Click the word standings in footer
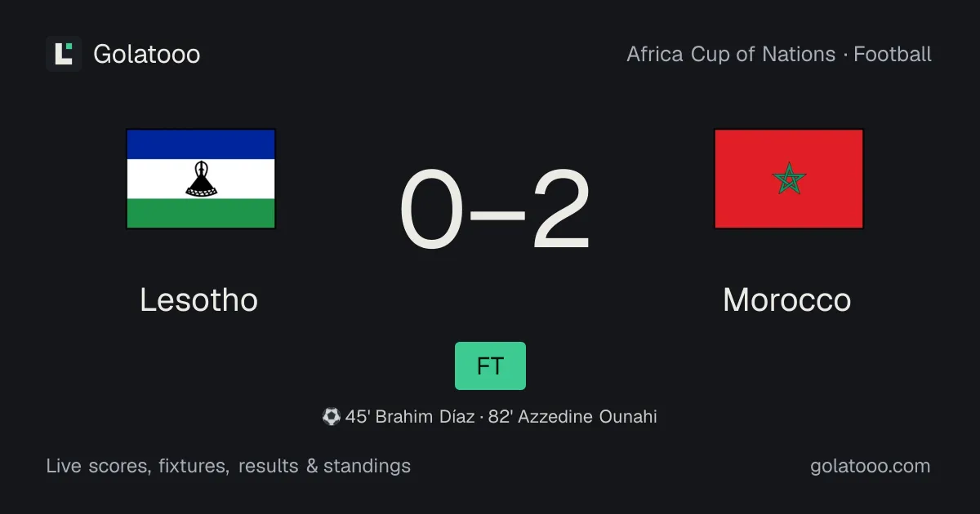The image size is (980, 514). point(367,466)
